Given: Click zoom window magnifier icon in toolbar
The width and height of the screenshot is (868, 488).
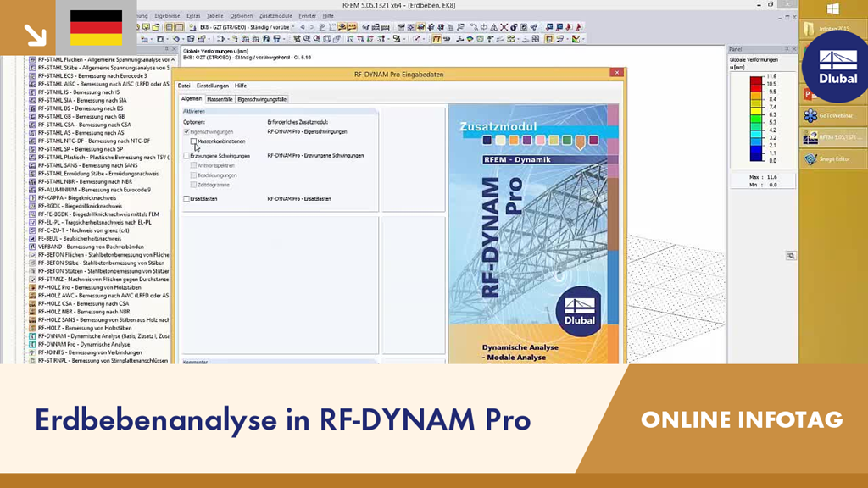Looking at the screenshot, I should [307, 39].
